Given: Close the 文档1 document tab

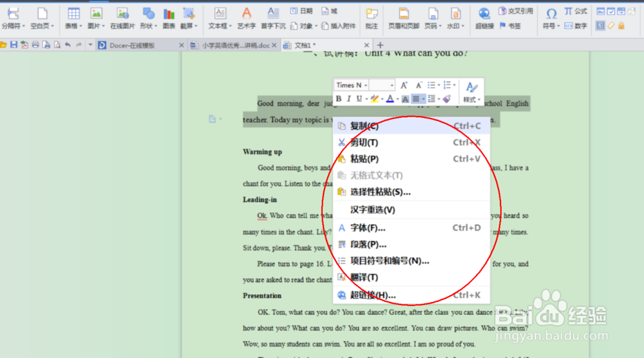Looking at the screenshot, I should [x=366, y=45].
